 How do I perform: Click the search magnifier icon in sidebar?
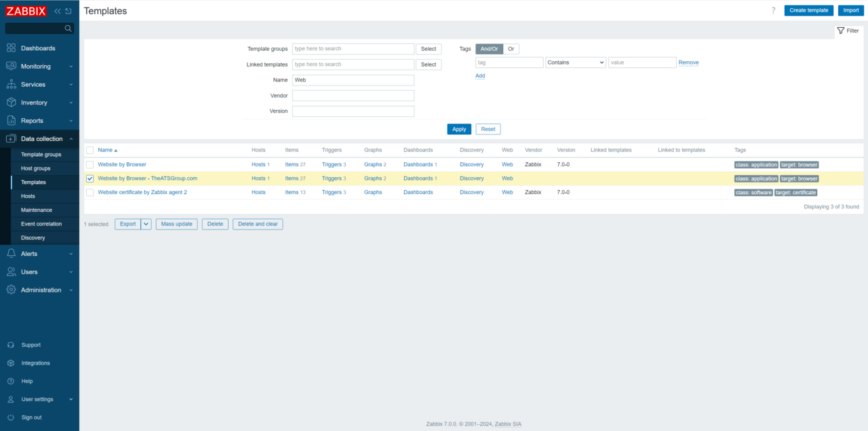[x=68, y=29]
